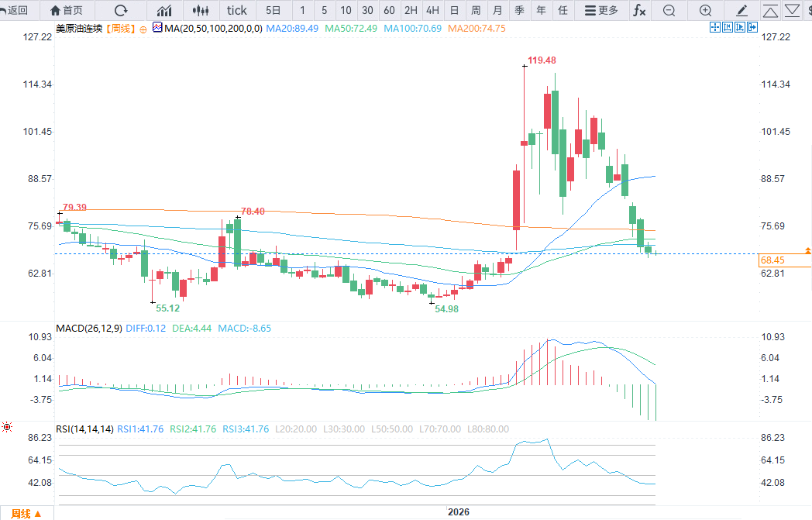The width and height of the screenshot is (812, 520).
Task: Click the orange 68.45 price label
Action: point(784,260)
